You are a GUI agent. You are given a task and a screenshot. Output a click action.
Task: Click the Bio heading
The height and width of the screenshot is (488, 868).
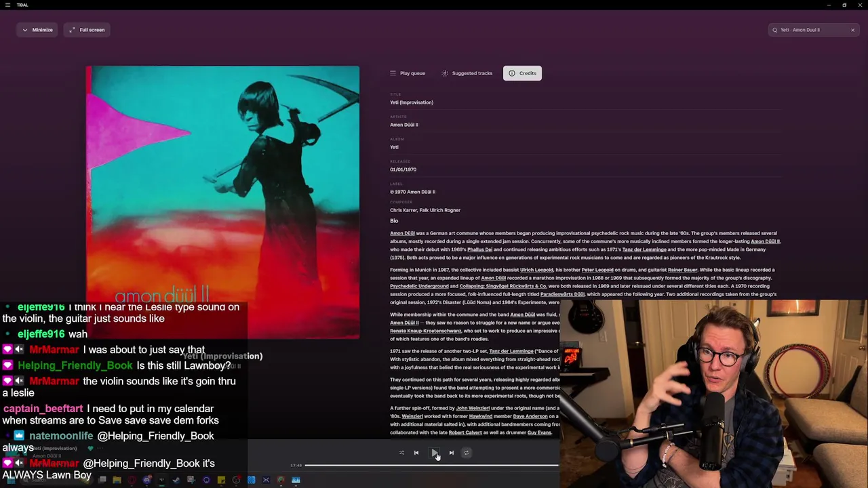pyautogui.click(x=394, y=221)
